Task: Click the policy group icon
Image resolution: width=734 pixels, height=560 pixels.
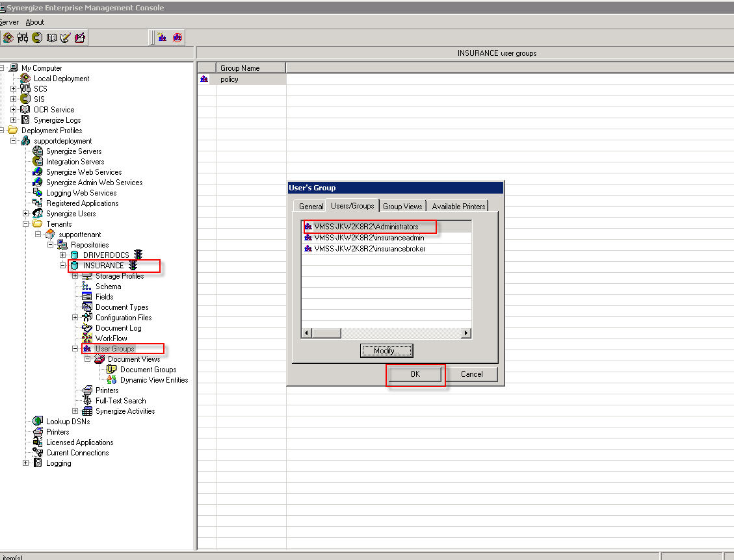Action: coord(204,79)
